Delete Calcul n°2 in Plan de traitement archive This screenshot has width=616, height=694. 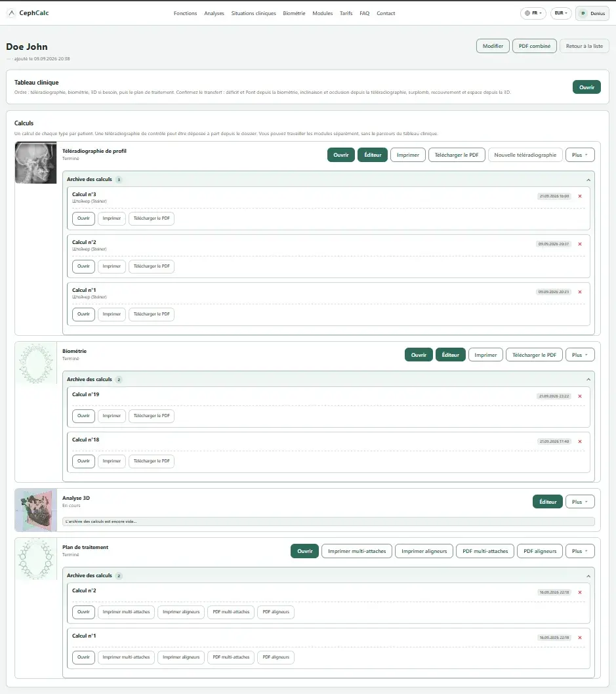click(x=580, y=592)
